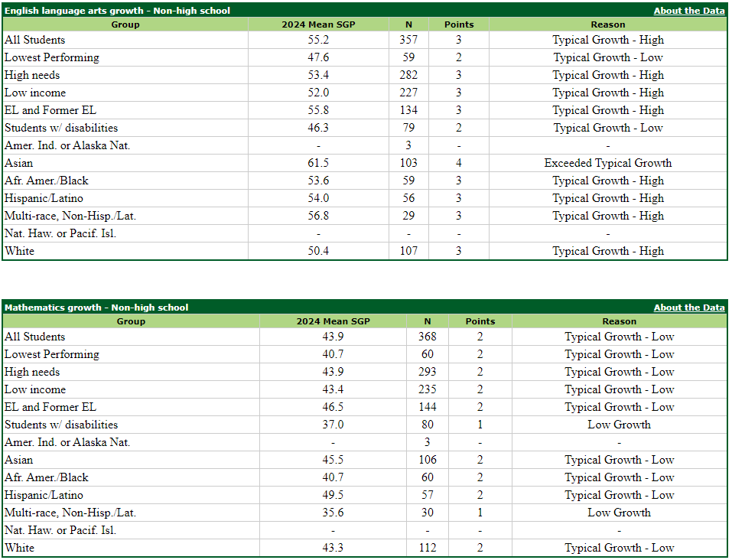The image size is (732, 560).
Task: Select Mathematics mean SGP value 35.6
Action: tap(333, 513)
